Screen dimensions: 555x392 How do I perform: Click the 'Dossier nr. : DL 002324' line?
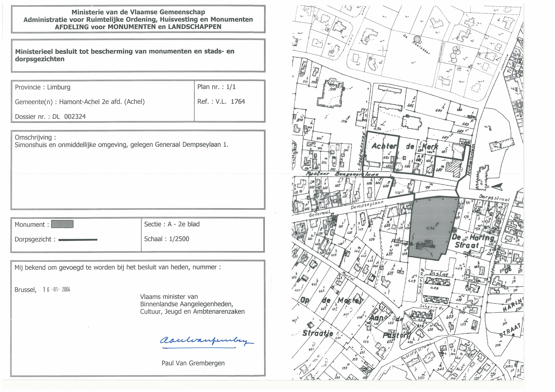(50, 117)
